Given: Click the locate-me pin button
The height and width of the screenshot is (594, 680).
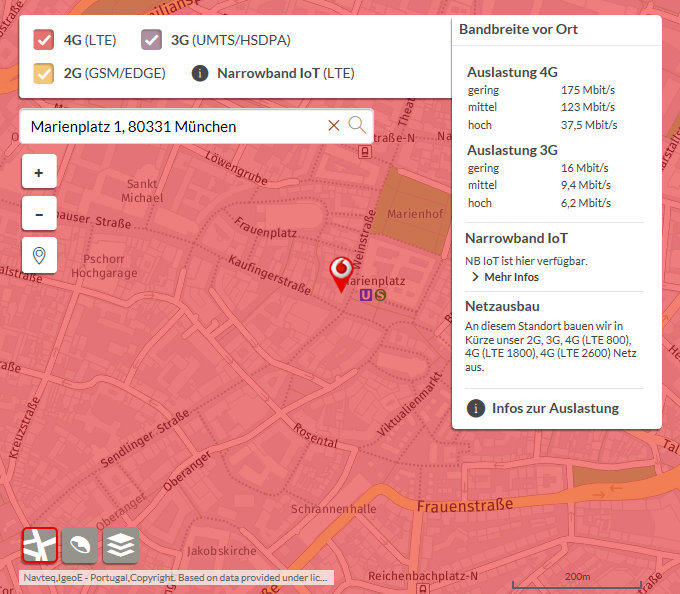Looking at the screenshot, I should [x=39, y=256].
